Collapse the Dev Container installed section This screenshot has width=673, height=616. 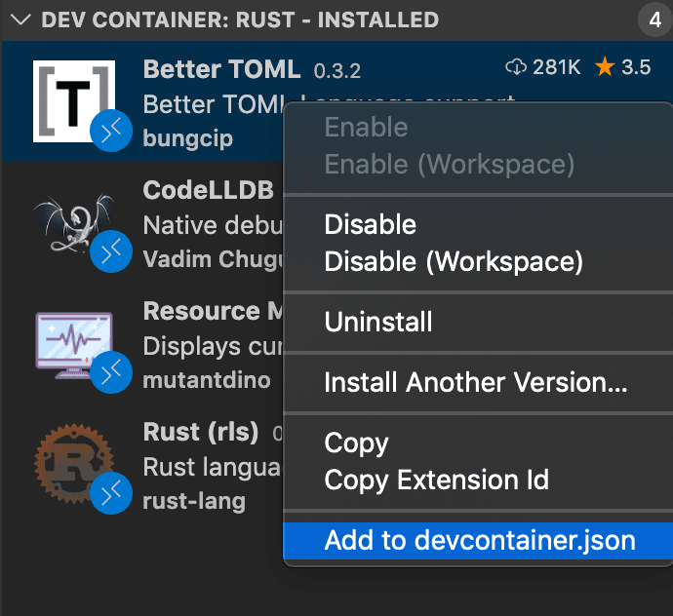(x=20, y=20)
